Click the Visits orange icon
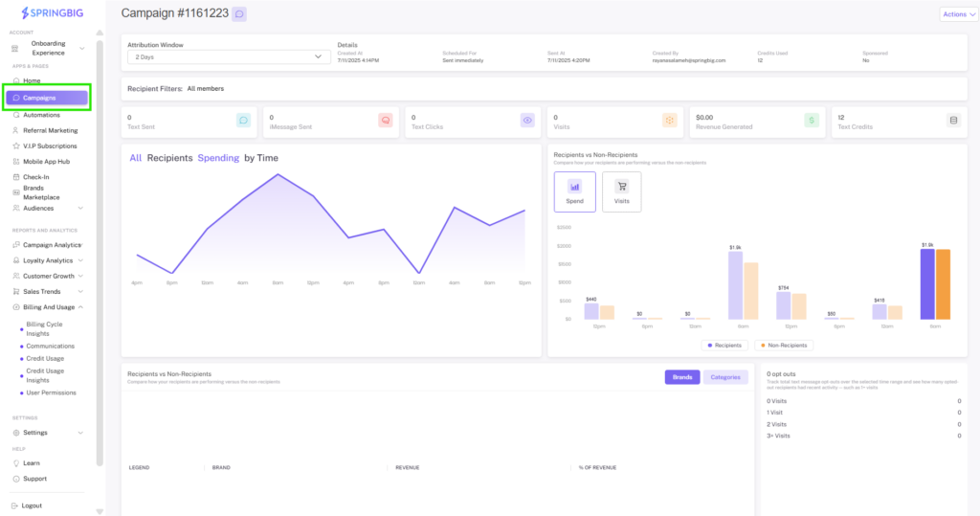 pos(669,120)
